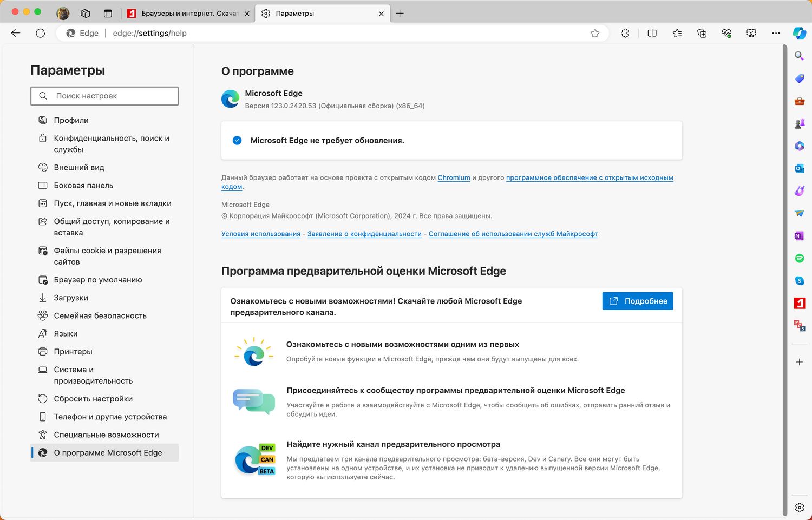This screenshot has height=520, width=812.
Task: Click the Подробнее button
Action: click(638, 301)
